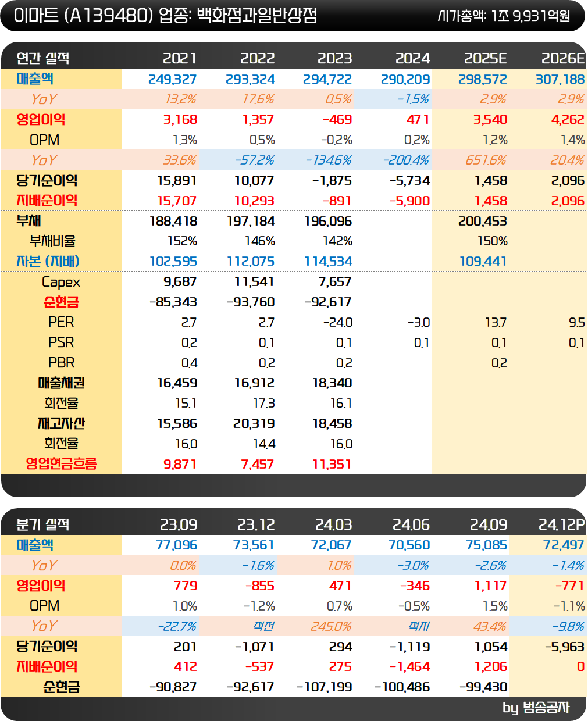The height and width of the screenshot is (721, 588).
Task: Click operating profit -469 for 2023
Action: tap(337, 120)
